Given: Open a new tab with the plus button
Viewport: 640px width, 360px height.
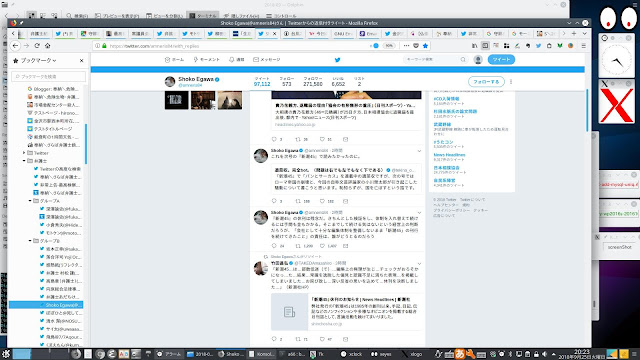Looking at the screenshot, I should coord(574,33).
